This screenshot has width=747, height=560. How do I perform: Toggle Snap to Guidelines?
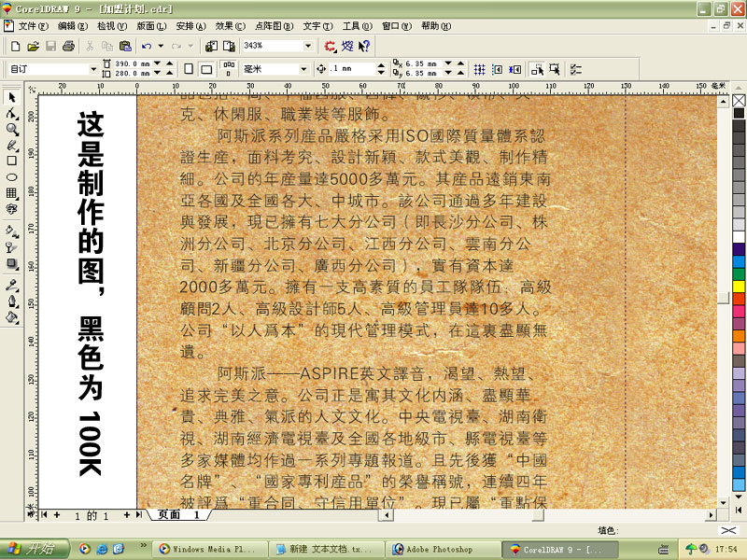497,69
